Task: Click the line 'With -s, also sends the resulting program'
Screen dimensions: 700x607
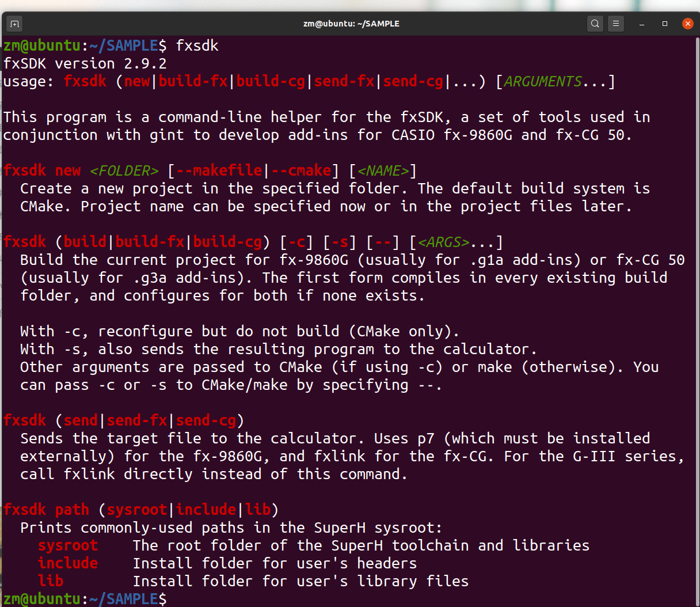Action: click(x=279, y=349)
